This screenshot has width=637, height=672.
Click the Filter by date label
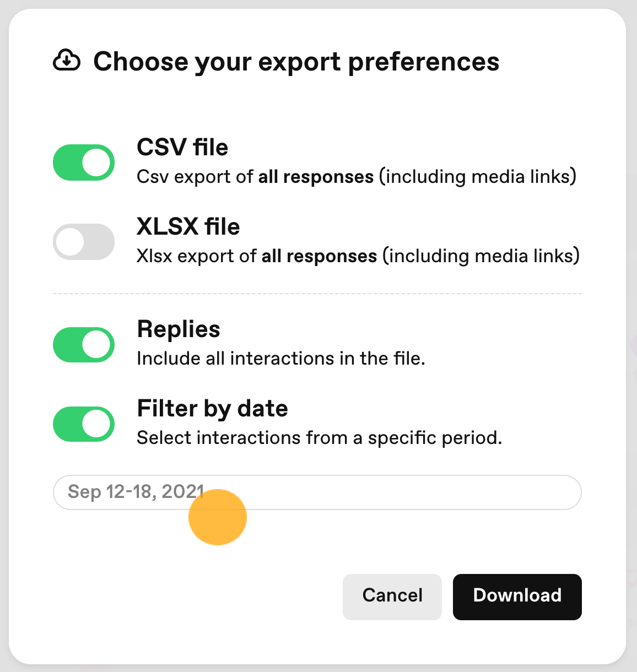tap(213, 409)
